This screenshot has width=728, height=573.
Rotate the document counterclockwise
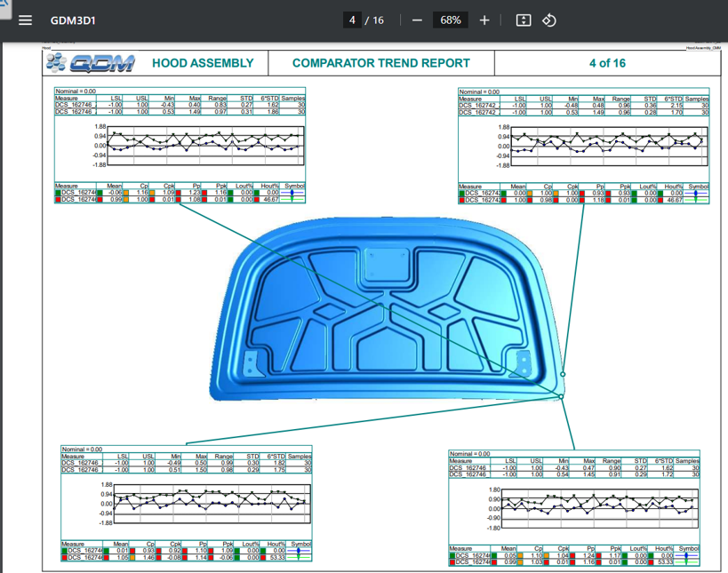(548, 20)
